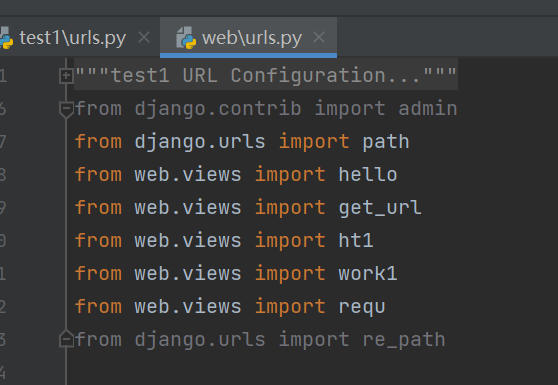Click "django.urls" on the path import line
558x385 pixels.
(200, 142)
